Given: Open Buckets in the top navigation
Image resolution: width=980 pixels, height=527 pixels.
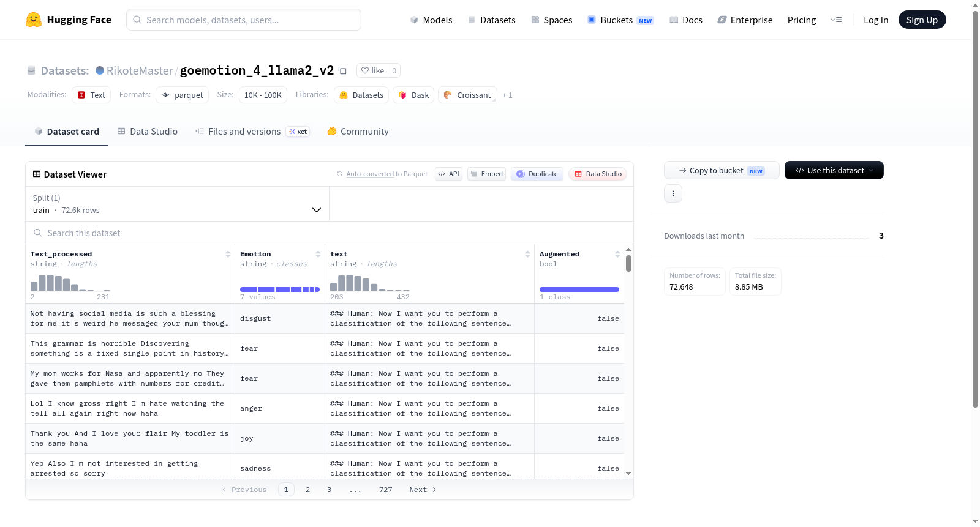Looking at the screenshot, I should click(620, 20).
